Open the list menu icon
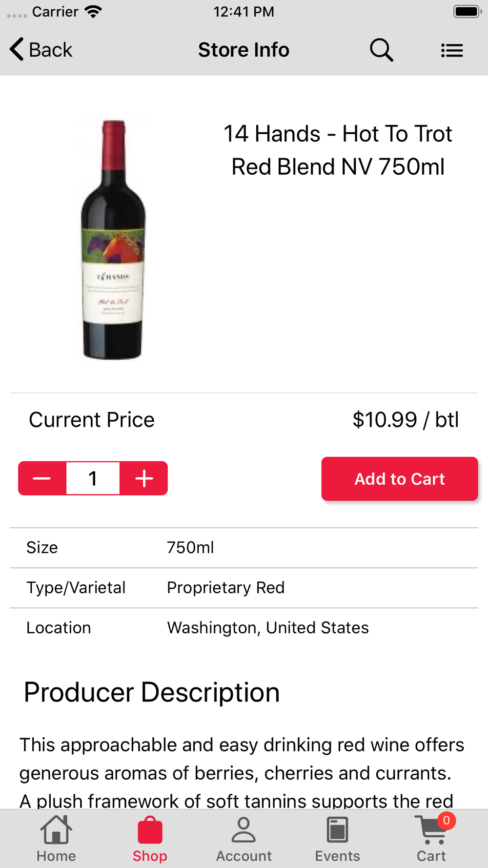488x868 pixels. coord(452,50)
